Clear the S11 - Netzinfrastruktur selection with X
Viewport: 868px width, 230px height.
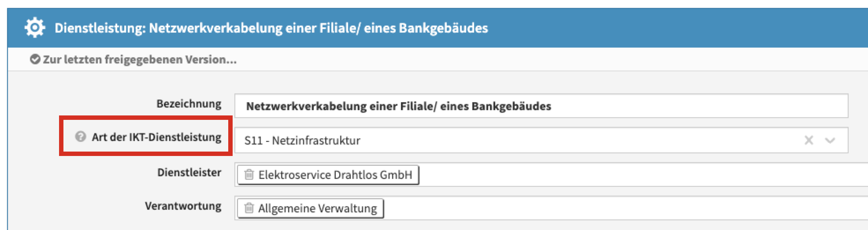809,141
